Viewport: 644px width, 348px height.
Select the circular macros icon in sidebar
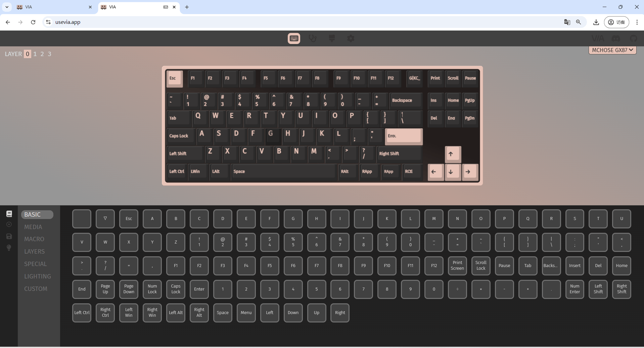[9, 224]
